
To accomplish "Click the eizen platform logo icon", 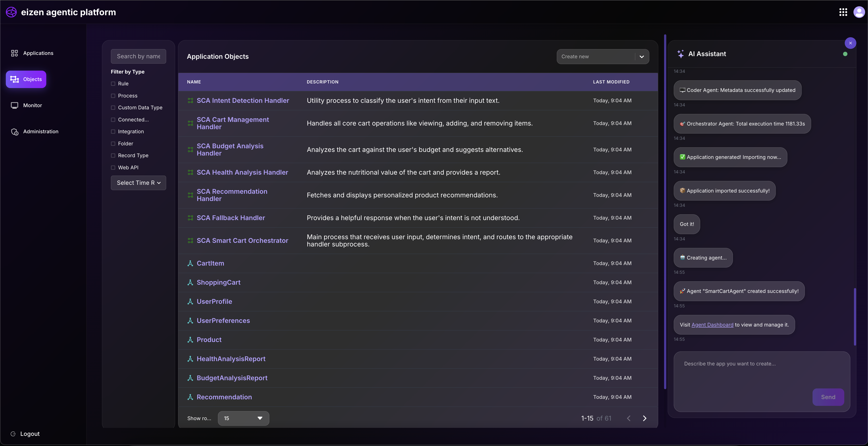I will (x=11, y=12).
